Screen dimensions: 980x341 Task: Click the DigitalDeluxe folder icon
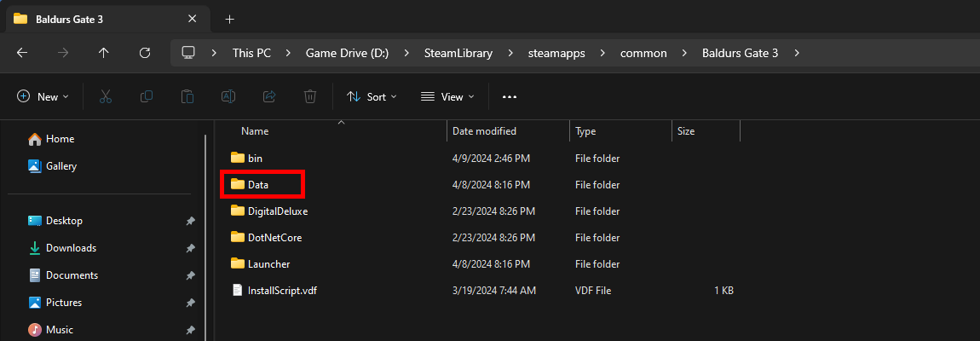(238, 211)
